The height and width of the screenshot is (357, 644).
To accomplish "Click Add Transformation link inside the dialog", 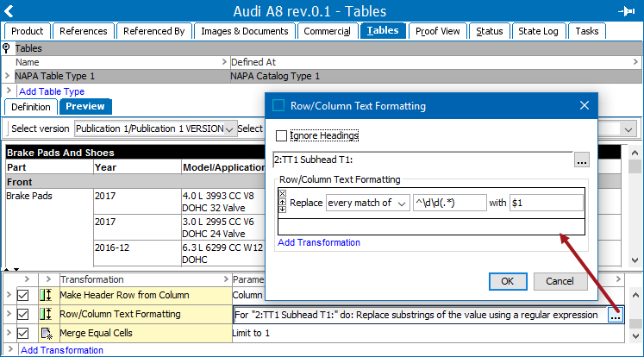I will [319, 243].
